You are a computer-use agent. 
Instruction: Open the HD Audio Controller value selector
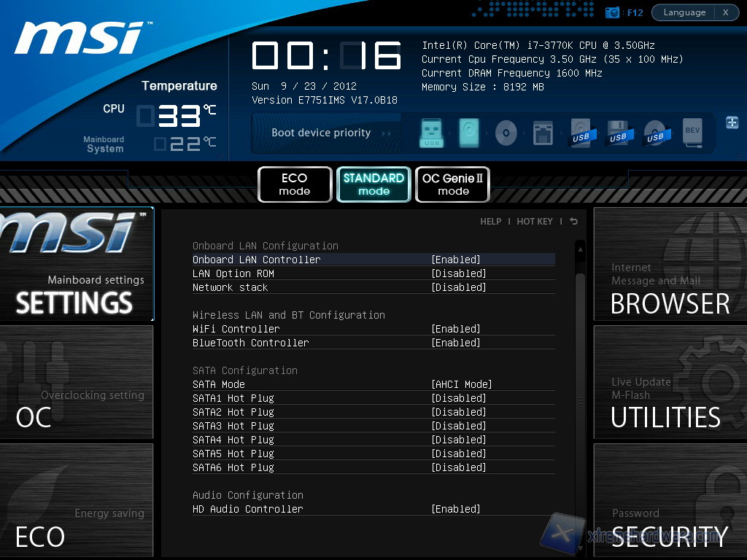(x=456, y=509)
